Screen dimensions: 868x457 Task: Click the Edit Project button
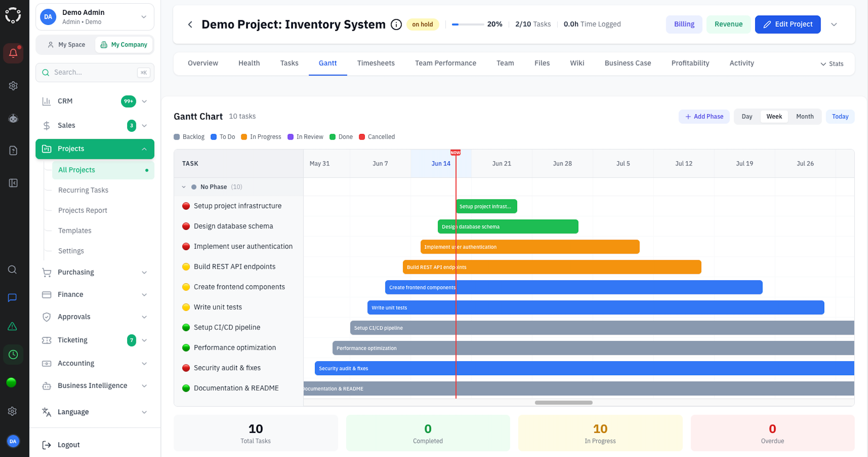[787, 24]
